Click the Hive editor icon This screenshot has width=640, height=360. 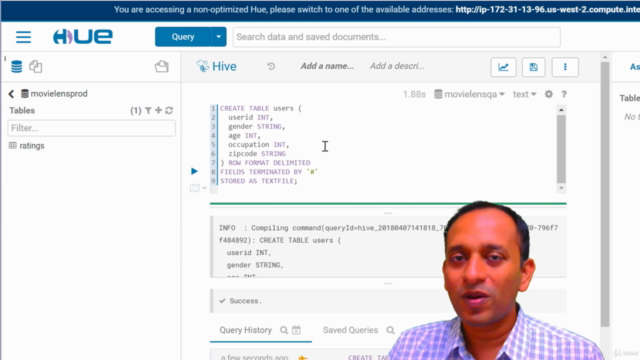coord(202,66)
